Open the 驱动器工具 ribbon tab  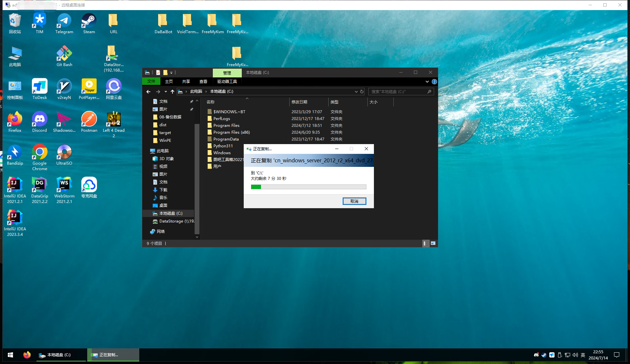pyautogui.click(x=227, y=81)
